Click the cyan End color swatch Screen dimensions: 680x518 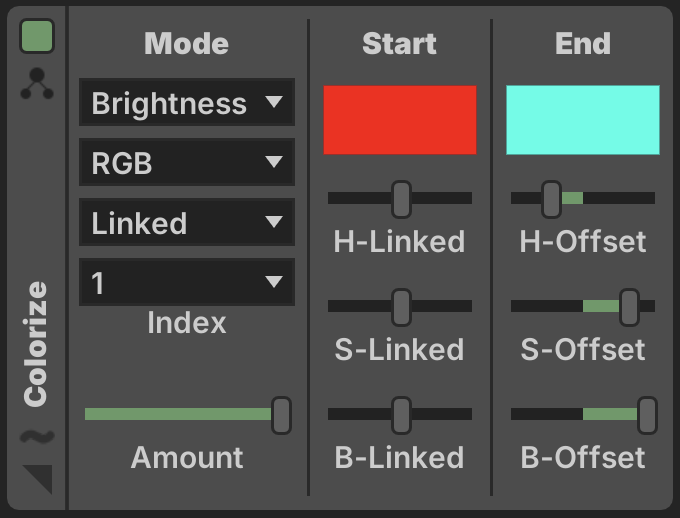coord(583,120)
